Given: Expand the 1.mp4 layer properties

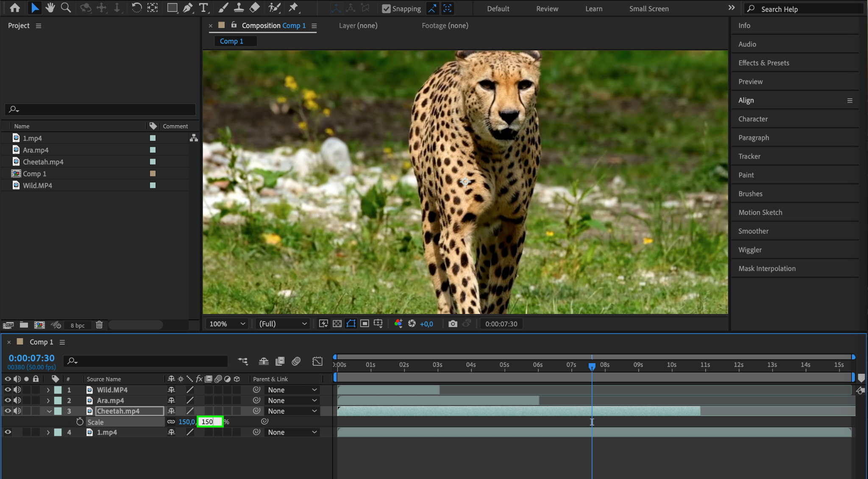Looking at the screenshot, I should click(x=48, y=432).
